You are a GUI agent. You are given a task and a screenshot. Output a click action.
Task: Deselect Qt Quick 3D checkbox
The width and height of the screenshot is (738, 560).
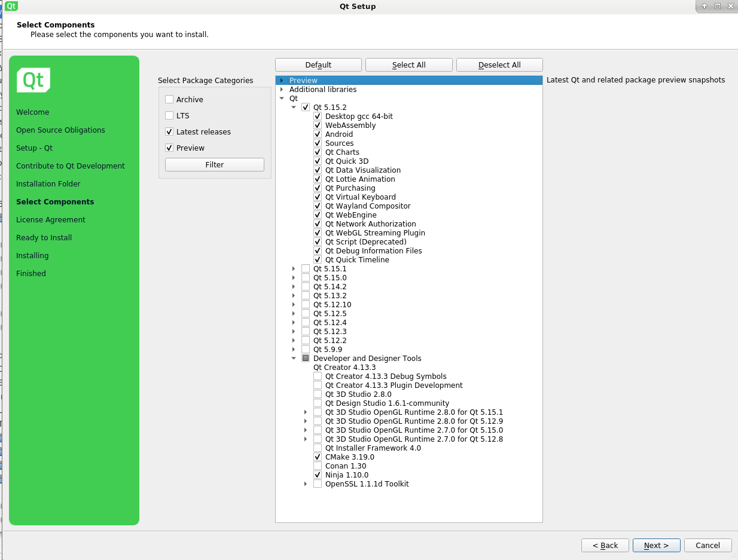[318, 161]
